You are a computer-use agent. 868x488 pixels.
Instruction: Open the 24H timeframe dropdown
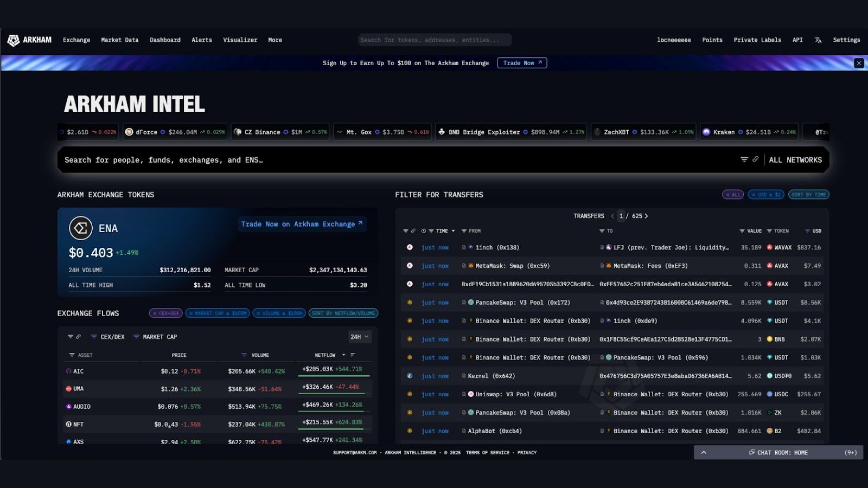point(360,337)
